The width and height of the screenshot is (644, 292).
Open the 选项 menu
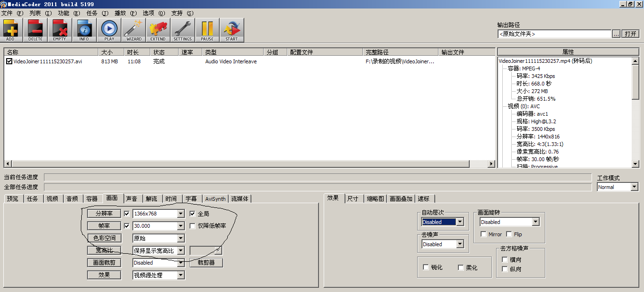(148, 13)
